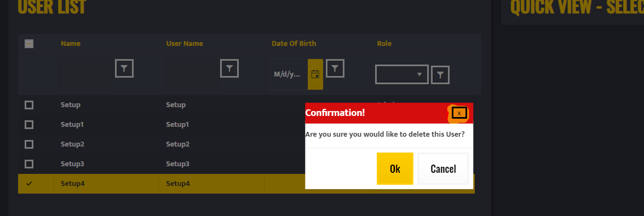Click the Name column filter icon
Viewport: 644px width, 216px height.
(124, 68)
